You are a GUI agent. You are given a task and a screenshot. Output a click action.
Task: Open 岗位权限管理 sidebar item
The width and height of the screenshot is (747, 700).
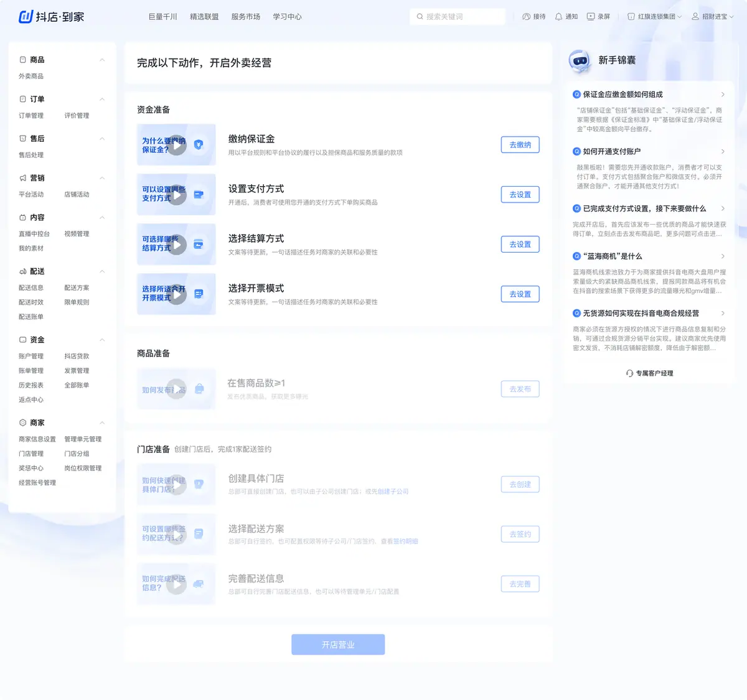(x=83, y=469)
